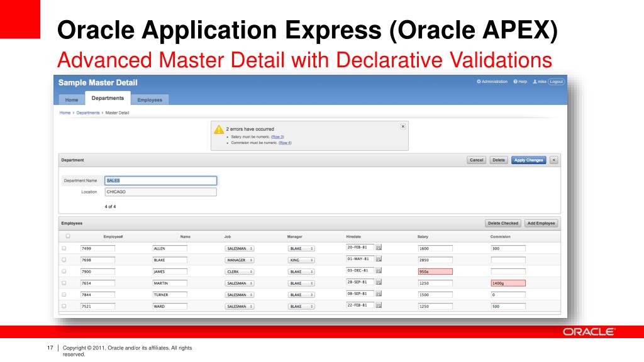Open Manager dropdown for JAMES

[301, 271]
